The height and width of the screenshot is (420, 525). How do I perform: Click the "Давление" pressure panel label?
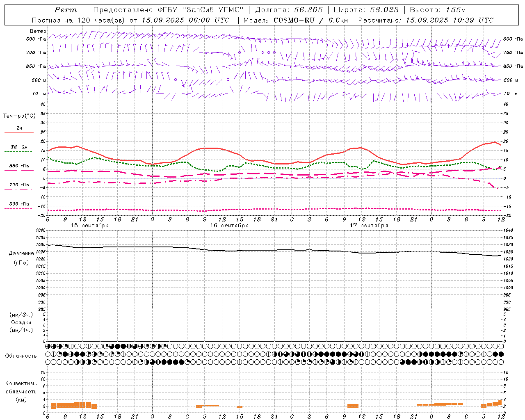[21, 253]
